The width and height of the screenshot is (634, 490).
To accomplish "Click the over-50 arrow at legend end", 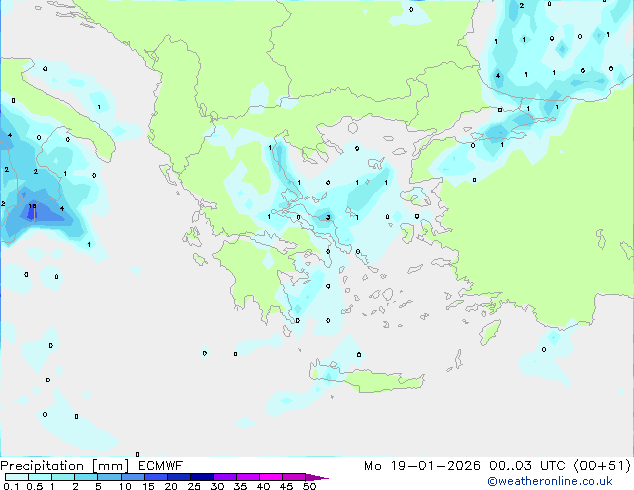I will 317,477.
